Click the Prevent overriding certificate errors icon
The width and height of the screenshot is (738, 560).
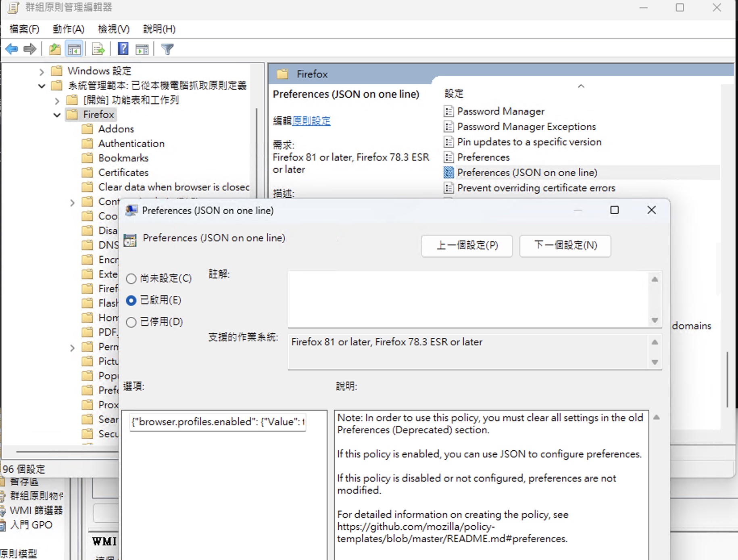pos(448,188)
